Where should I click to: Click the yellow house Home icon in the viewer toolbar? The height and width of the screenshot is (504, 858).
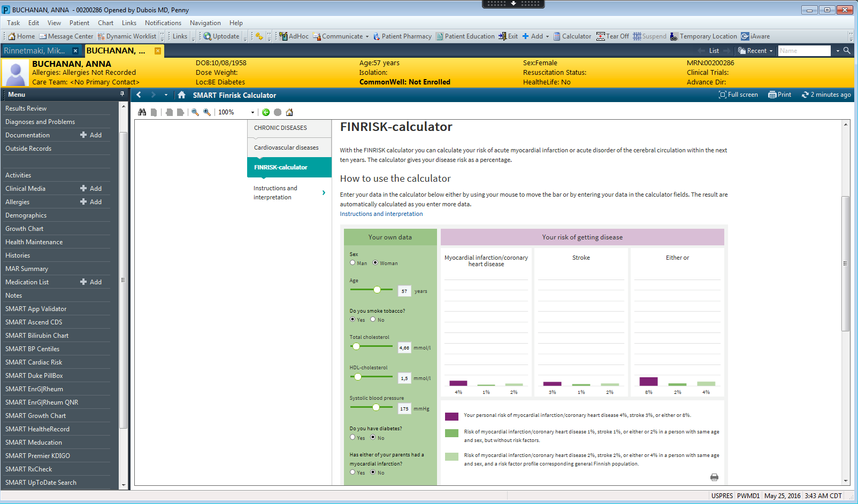click(289, 112)
